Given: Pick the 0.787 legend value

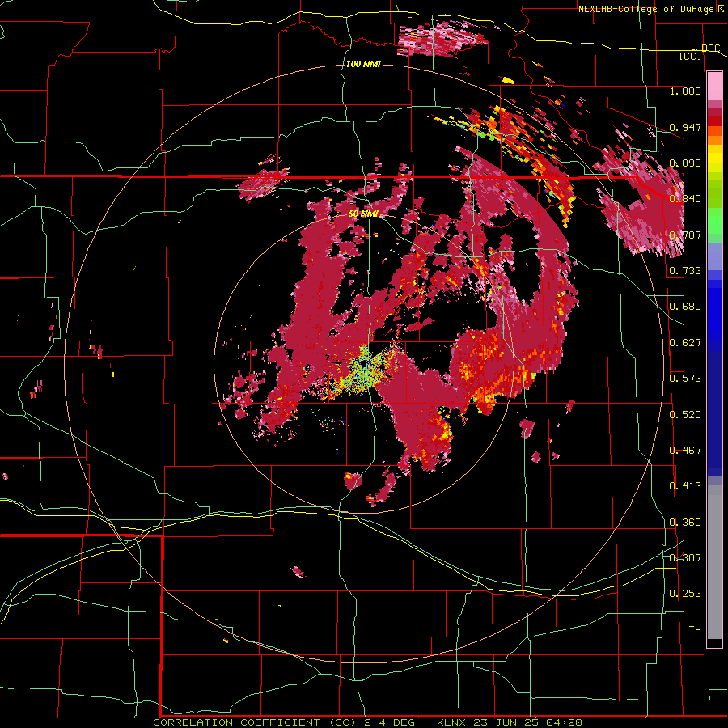Looking at the screenshot, I should pos(685,235).
